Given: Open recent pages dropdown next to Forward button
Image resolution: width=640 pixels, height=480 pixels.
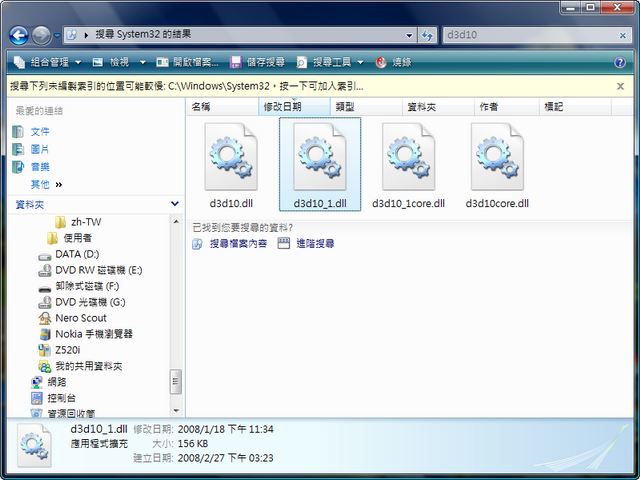Looking at the screenshot, I should pos(57,36).
